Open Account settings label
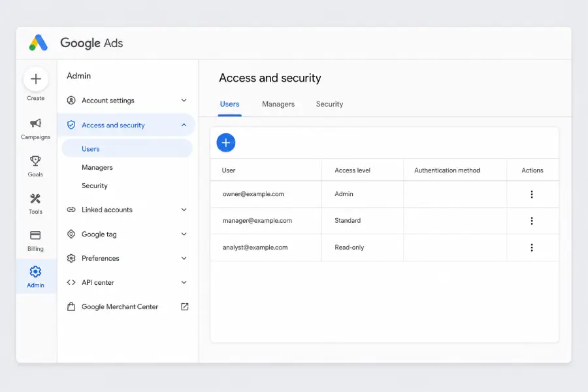 click(108, 101)
